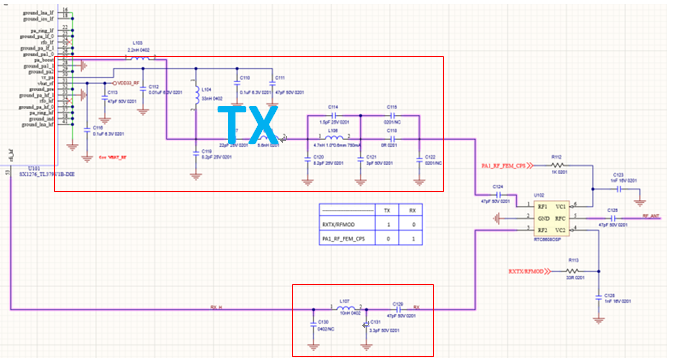Select the large blue TX annotation text
Image resolution: width=673 pixels, height=363 pixels.
point(248,124)
